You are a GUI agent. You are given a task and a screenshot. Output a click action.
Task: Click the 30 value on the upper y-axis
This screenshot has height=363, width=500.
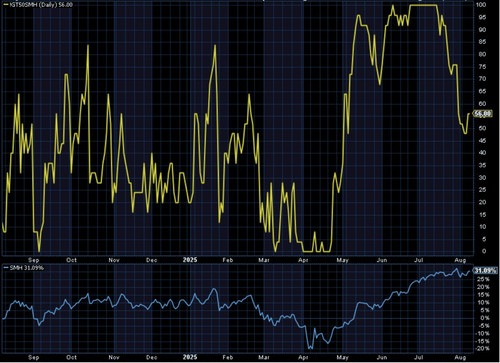482,178
